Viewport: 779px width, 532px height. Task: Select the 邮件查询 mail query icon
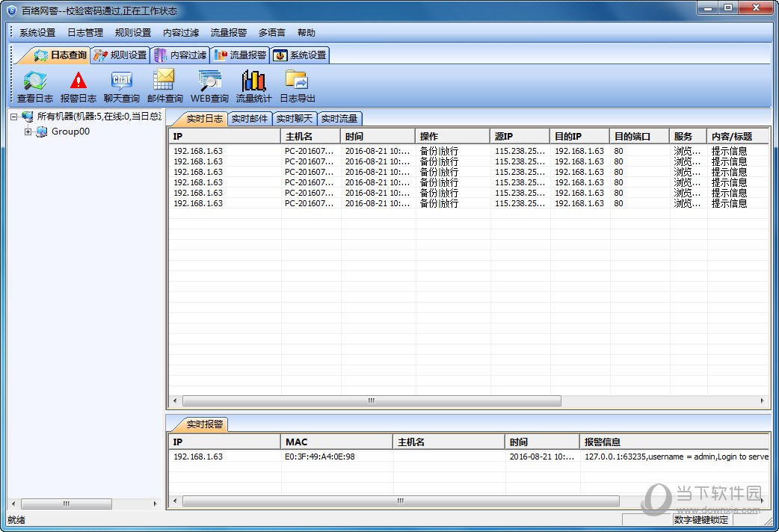click(164, 86)
